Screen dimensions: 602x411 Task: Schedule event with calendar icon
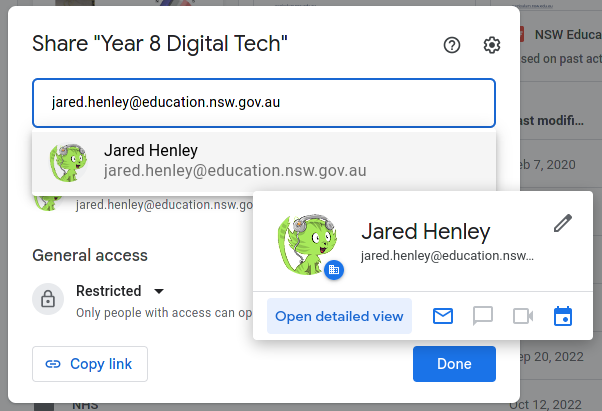(x=563, y=316)
